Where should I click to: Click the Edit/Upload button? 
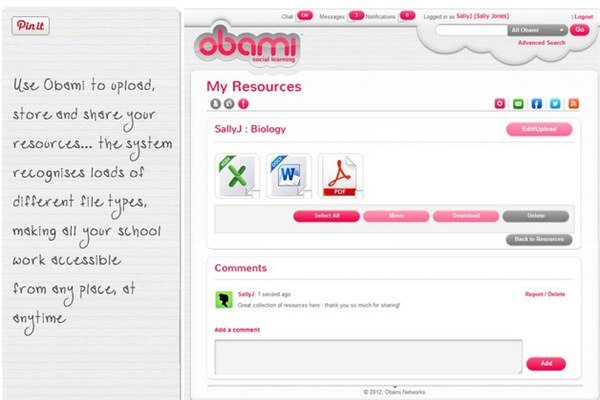click(539, 129)
